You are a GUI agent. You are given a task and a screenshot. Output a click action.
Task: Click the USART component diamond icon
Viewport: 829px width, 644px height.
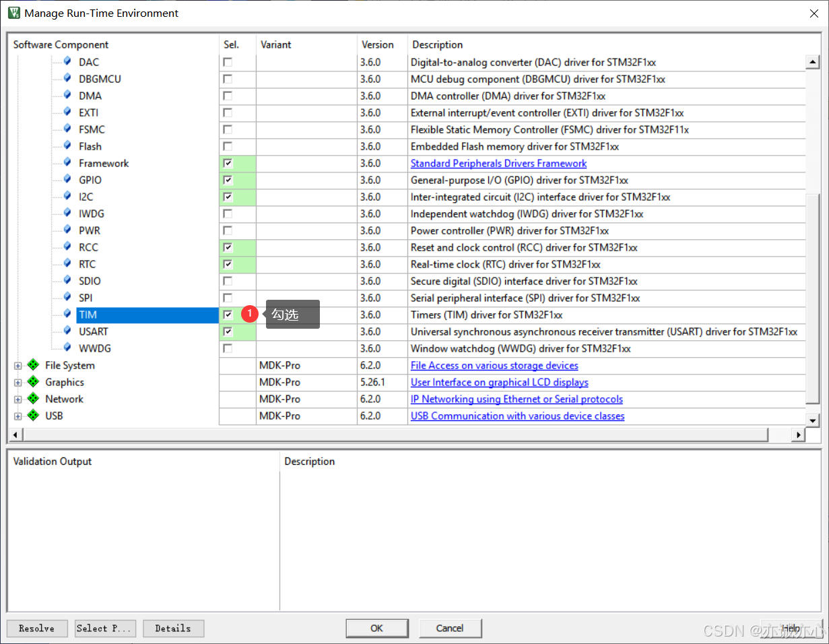67,331
